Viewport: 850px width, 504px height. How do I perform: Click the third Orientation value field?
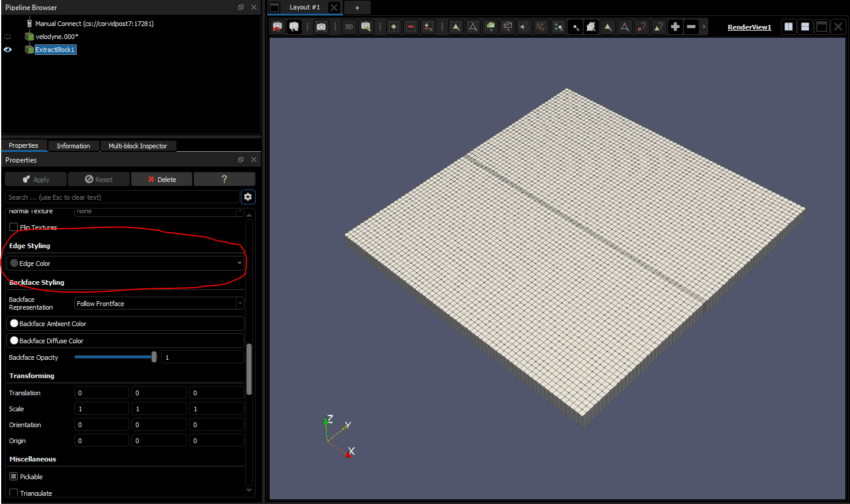tap(217, 425)
